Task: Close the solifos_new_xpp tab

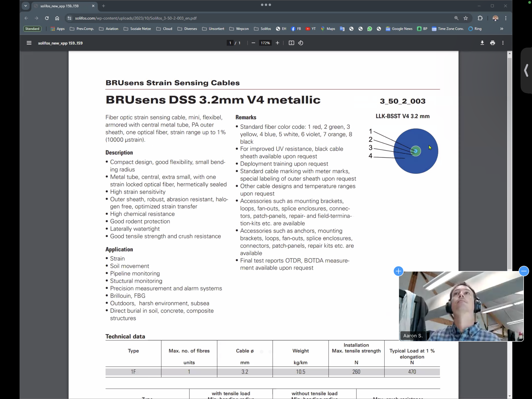Action: 93,6
